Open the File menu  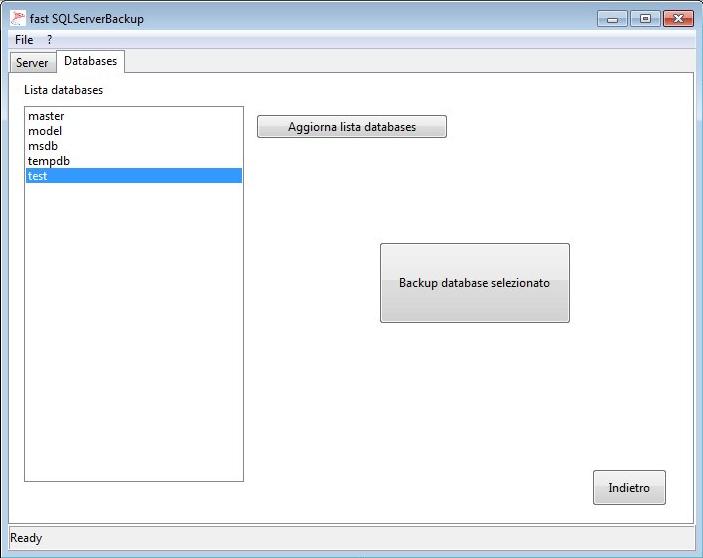tap(24, 40)
